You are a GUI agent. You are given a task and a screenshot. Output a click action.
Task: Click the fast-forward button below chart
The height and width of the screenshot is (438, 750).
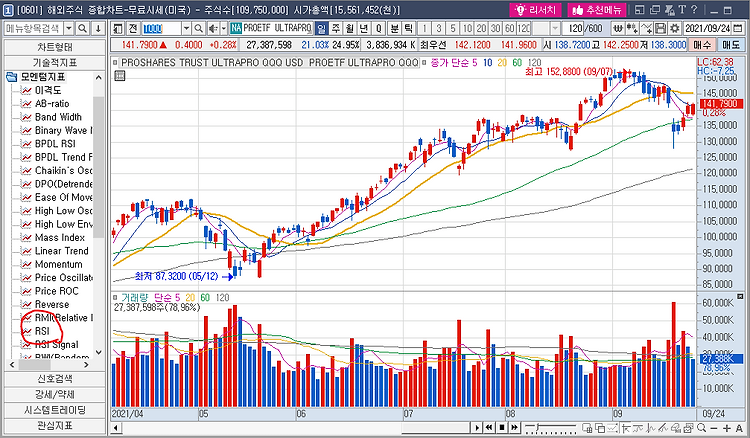click(x=514, y=427)
